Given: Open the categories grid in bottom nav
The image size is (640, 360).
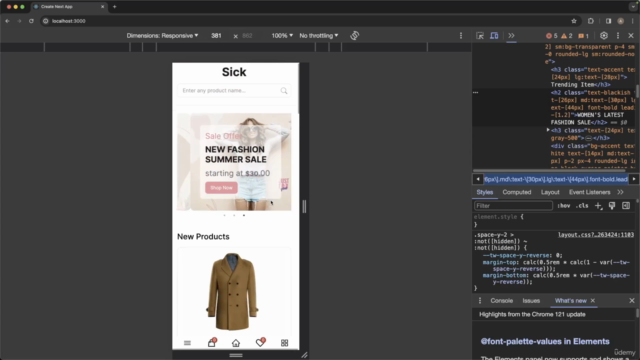Looking at the screenshot, I should (284, 343).
